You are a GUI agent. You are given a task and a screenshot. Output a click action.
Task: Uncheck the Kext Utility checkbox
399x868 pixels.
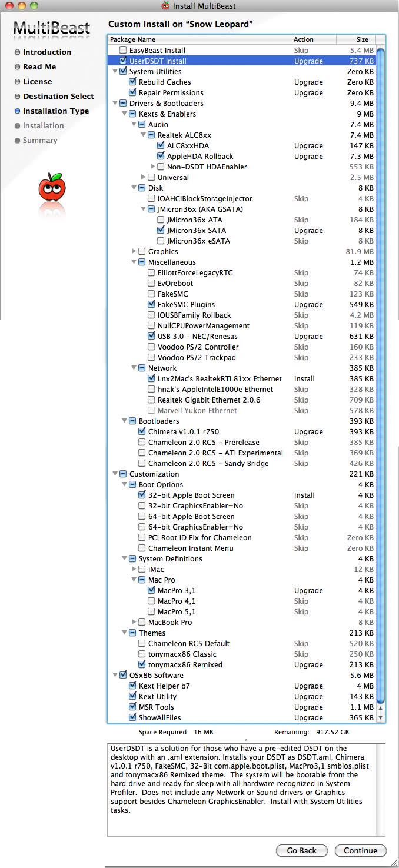coord(132,697)
